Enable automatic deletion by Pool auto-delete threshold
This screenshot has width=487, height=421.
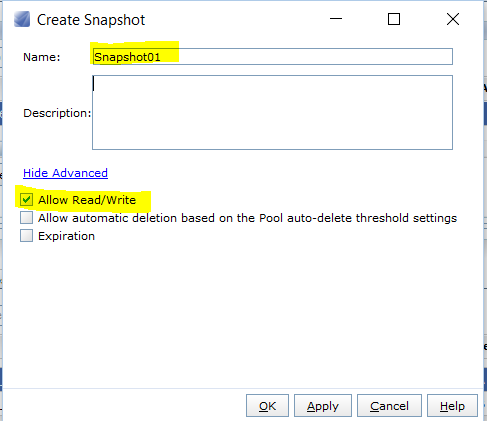[26, 218]
